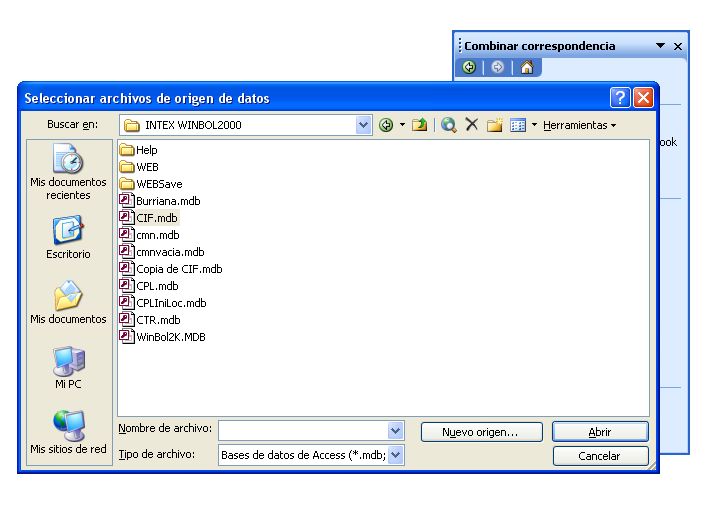Click the Back arrow in the dialog toolbar

pos(386,125)
